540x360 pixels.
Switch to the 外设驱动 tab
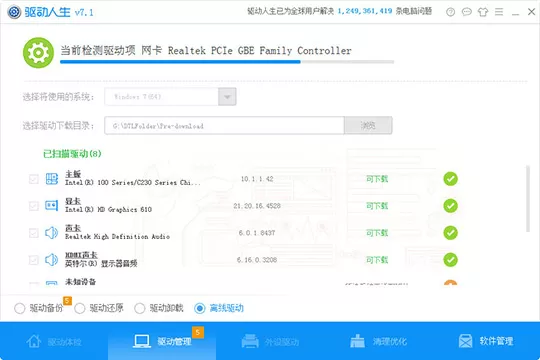pyautogui.click(x=270, y=341)
